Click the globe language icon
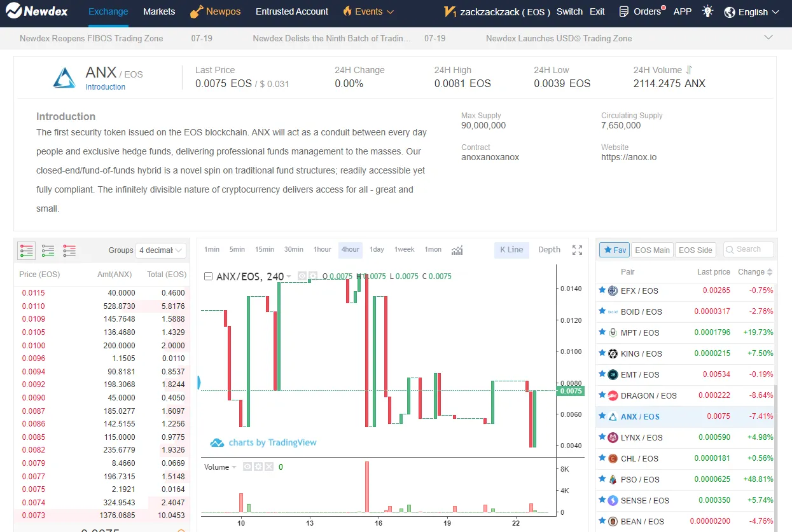Screen dimensions: 792x532 730,12
